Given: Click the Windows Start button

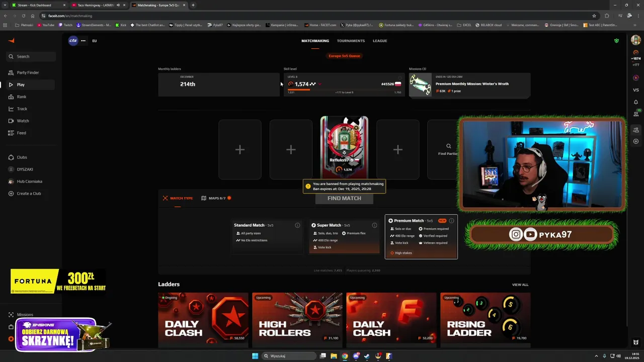Looking at the screenshot, I should click(255, 356).
